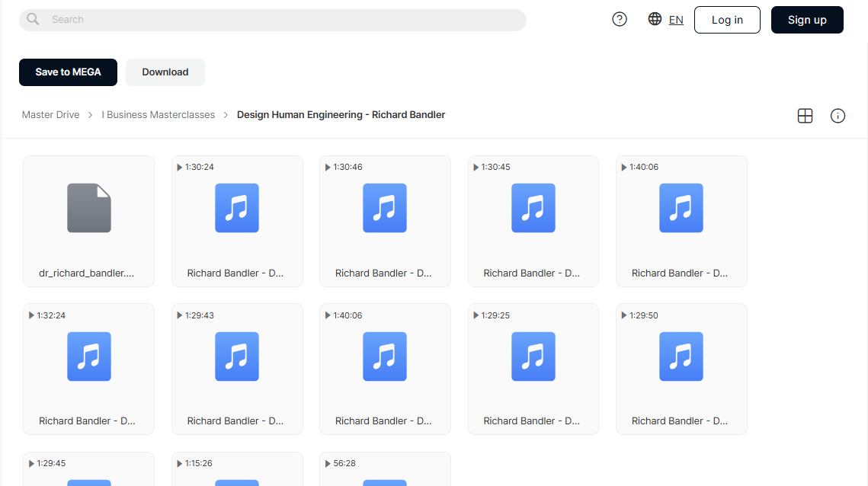Click the Sign up button
The image size is (868, 486).
(x=807, y=20)
